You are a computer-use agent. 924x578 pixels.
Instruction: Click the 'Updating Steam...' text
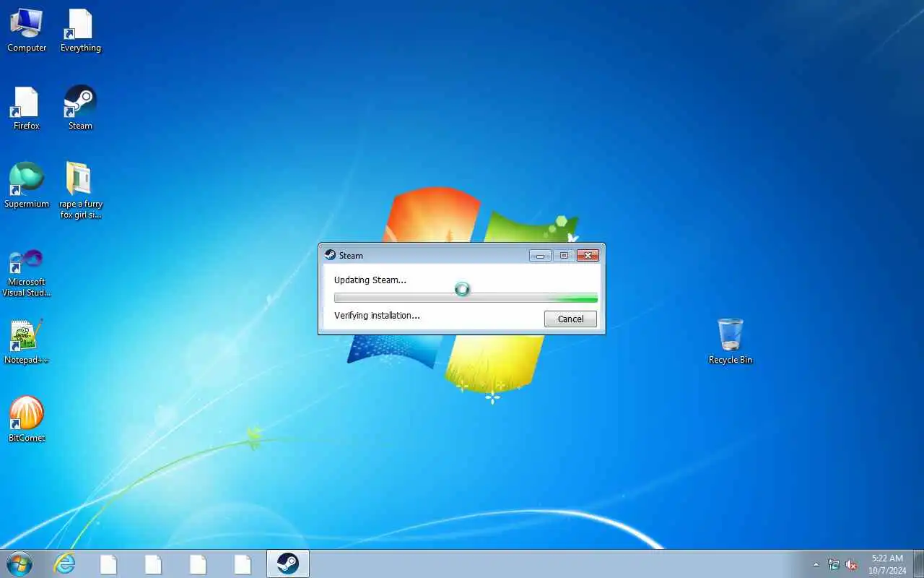370,280
